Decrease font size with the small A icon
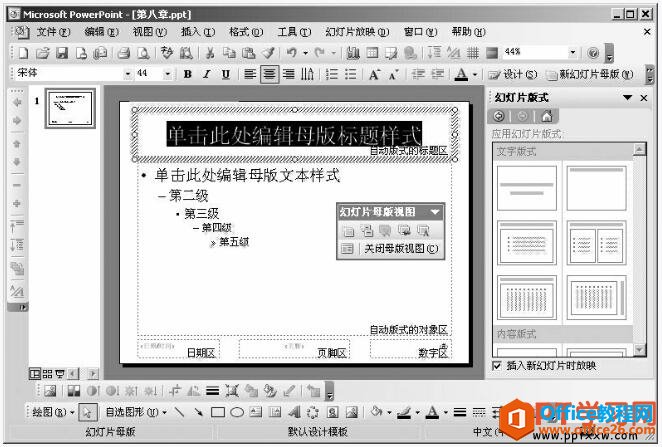The image size is (662, 447). 393,75
